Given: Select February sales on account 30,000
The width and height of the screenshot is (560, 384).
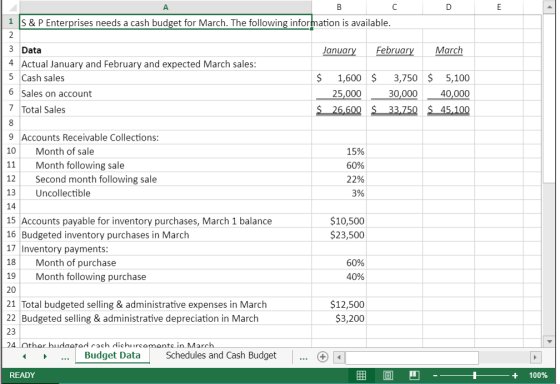Looking at the screenshot, I should coord(394,93).
